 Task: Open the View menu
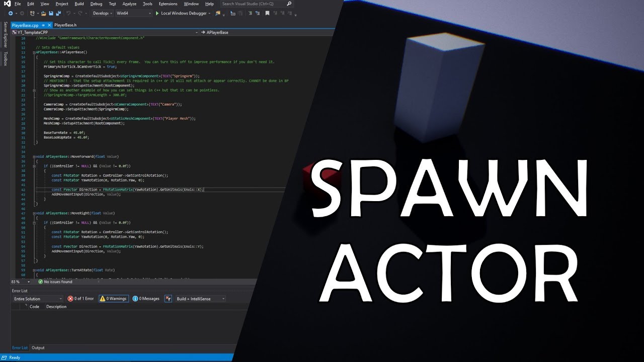[45, 4]
